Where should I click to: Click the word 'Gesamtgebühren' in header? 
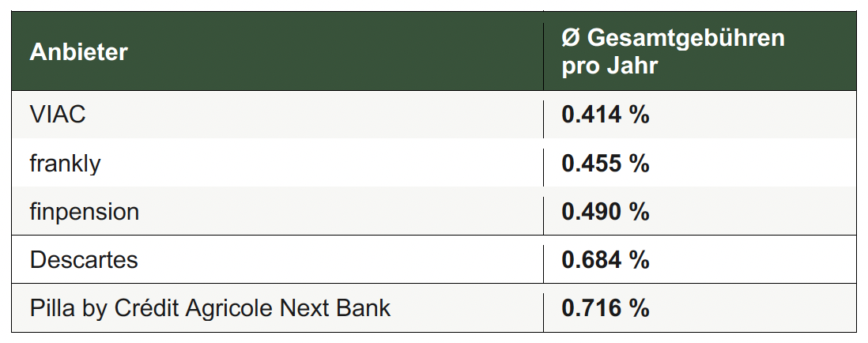pos(686,38)
